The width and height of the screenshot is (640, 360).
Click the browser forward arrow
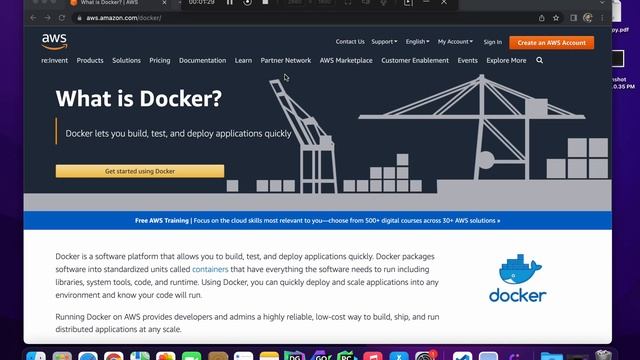[47, 18]
